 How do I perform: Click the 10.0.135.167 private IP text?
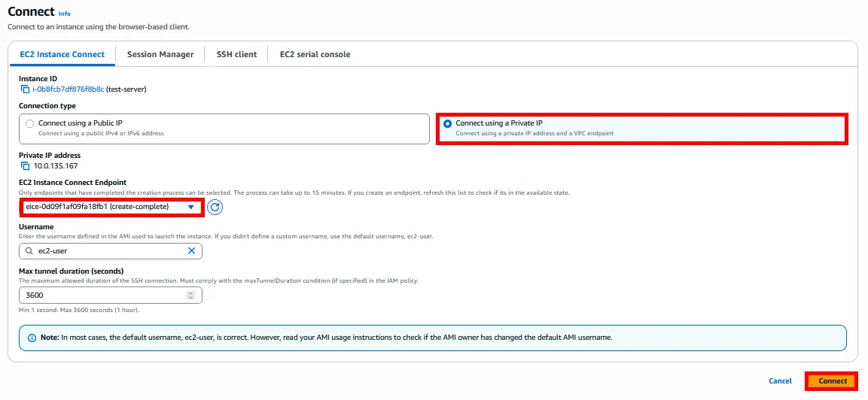pyautogui.click(x=57, y=166)
